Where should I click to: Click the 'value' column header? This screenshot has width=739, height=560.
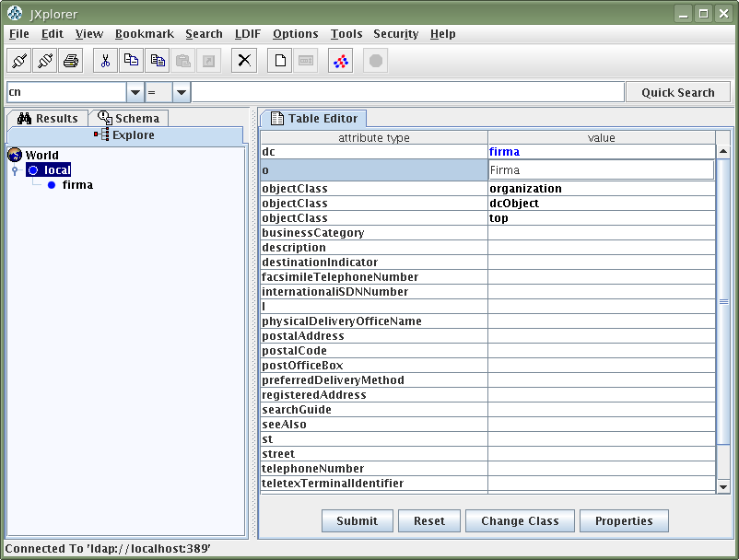(x=602, y=138)
